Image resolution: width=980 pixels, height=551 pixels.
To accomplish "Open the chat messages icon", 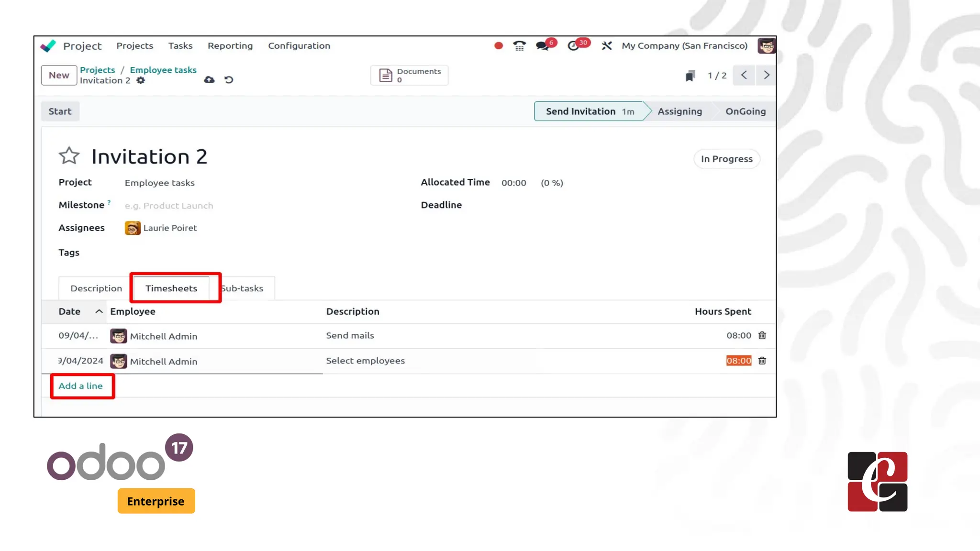I will (x=542, y=46).
